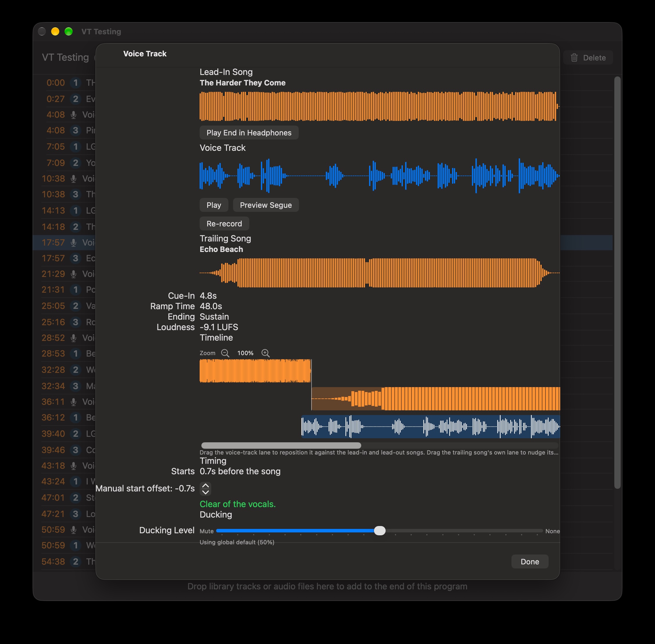Click the VT Testing program title heading
The width and height of the screenshot is (655, 644).
click(65, 57)
